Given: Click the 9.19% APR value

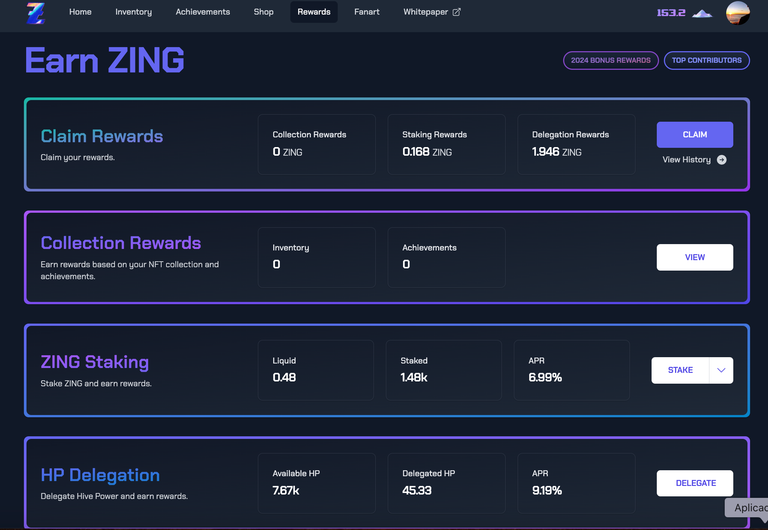Looking at the screenshot, I should (x=547, y=490).
